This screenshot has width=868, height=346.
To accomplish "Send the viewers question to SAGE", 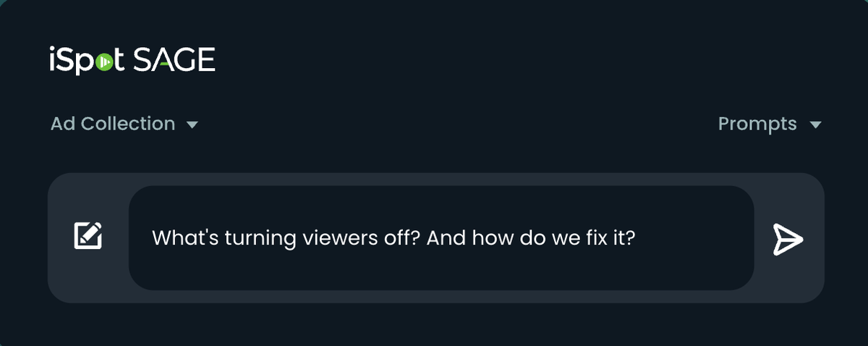I will (x=788, y=239).
